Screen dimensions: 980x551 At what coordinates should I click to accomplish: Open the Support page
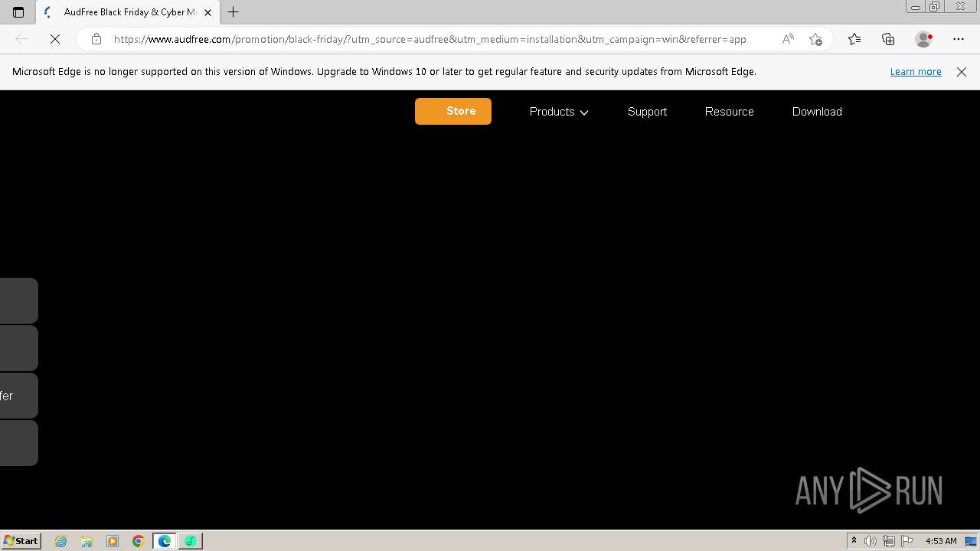point(647,112)
